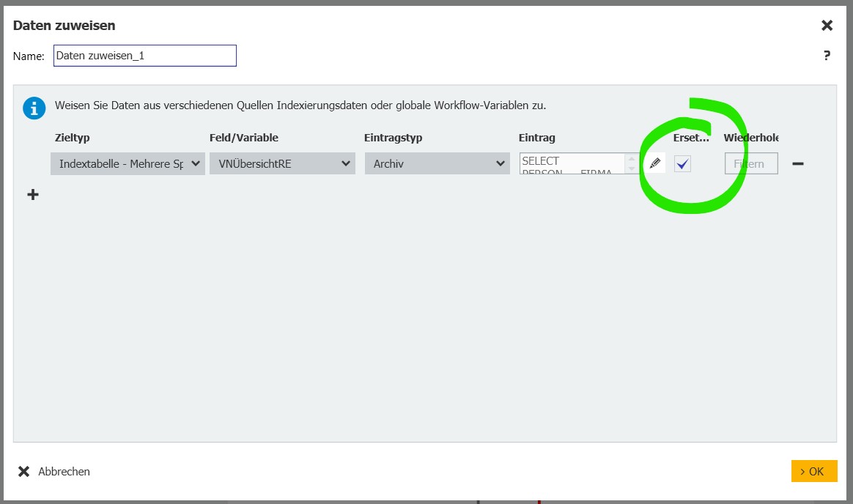Close the Daten zuweisen dialog with X
Viewport: 853px width, 504px height.
(827, 26)
